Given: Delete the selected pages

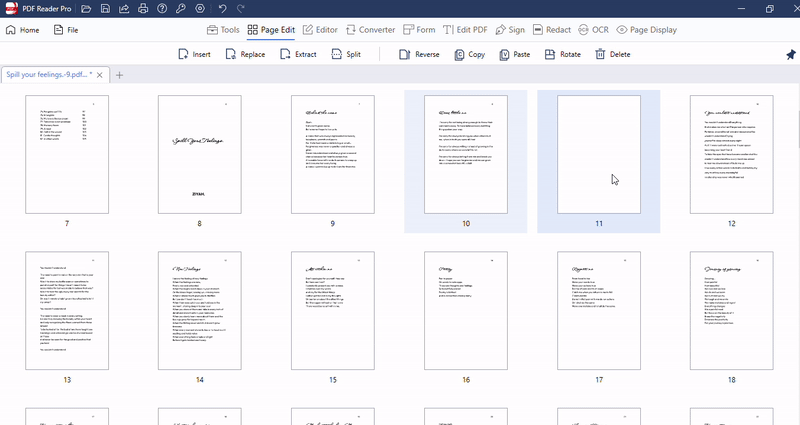Looking at the screenshot, I should coord(612,54).
